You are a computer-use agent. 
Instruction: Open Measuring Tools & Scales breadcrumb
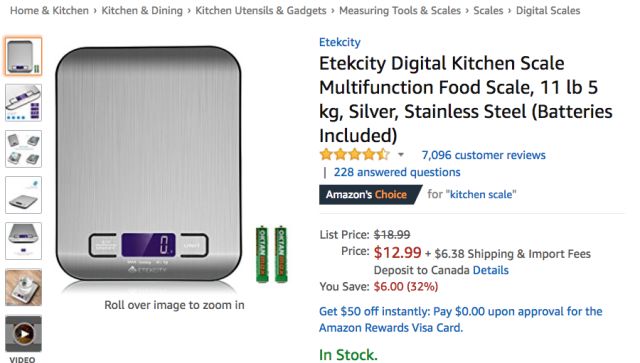tap(400, 11)
